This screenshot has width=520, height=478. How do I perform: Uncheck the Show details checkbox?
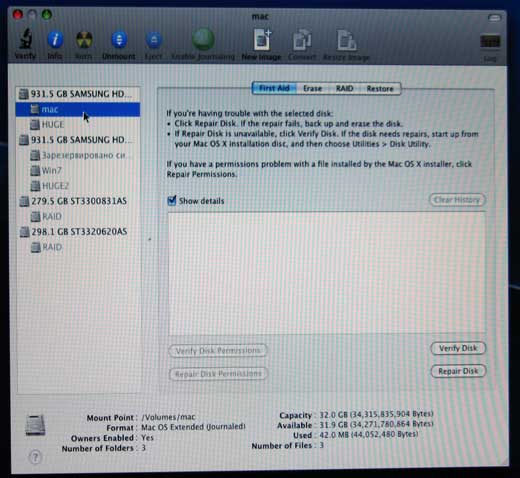coord(172,201)
